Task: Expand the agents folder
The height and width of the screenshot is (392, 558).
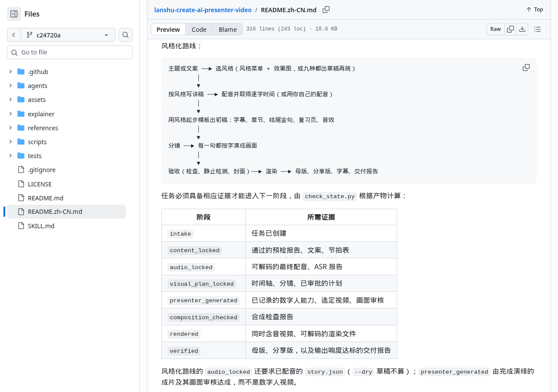Action: pyautogui.click(x=10, y=85)
